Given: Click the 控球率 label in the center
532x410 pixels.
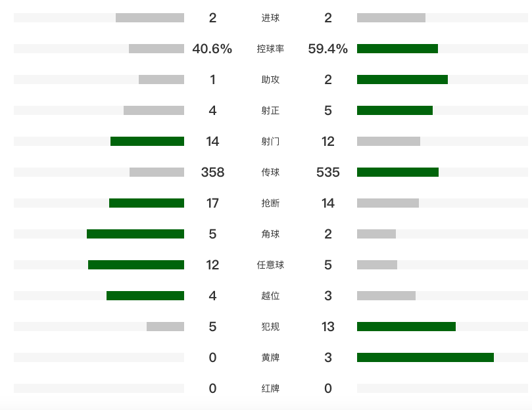Looking at the screenshot, I should click(270, 49).
